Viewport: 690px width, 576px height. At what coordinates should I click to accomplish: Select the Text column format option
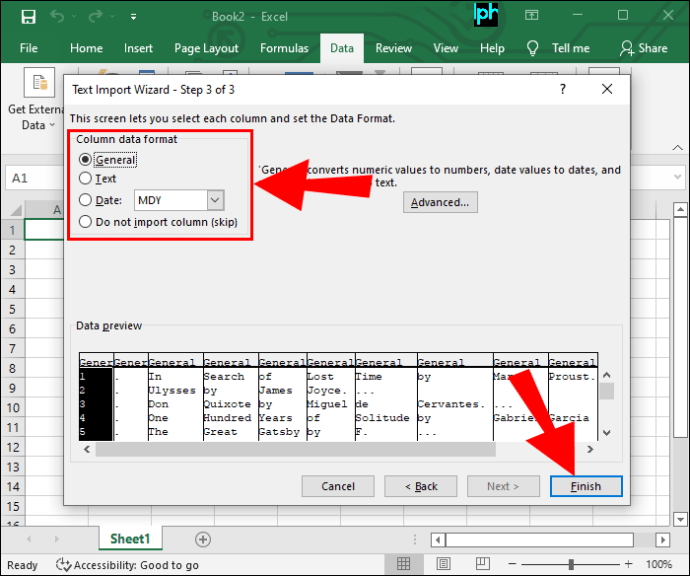point(85,178)
